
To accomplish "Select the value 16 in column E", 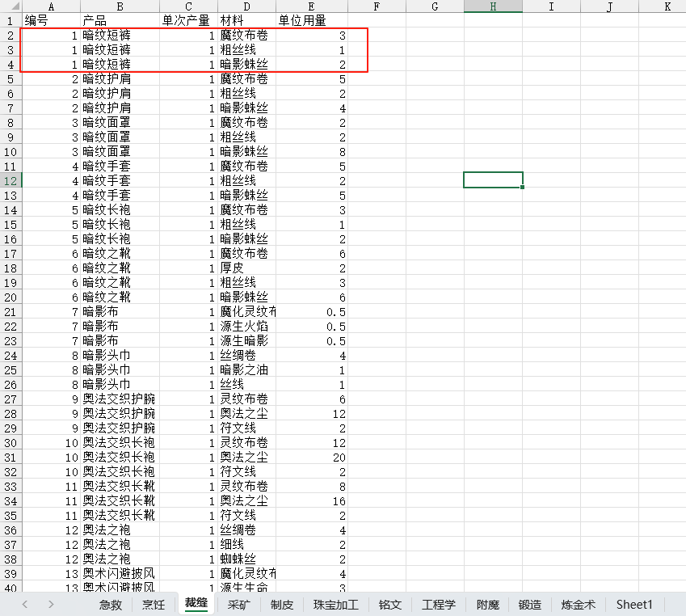I will click(312, 501).
